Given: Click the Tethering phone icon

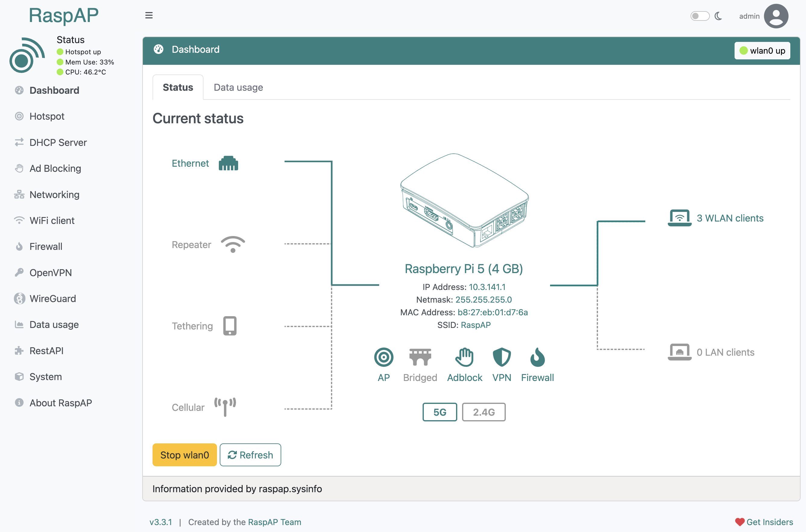Looking at the screenshot, I should [230, 326].
